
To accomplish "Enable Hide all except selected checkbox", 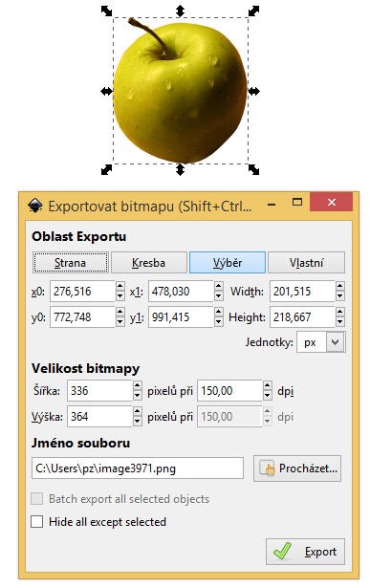I will tap(36, 522).
